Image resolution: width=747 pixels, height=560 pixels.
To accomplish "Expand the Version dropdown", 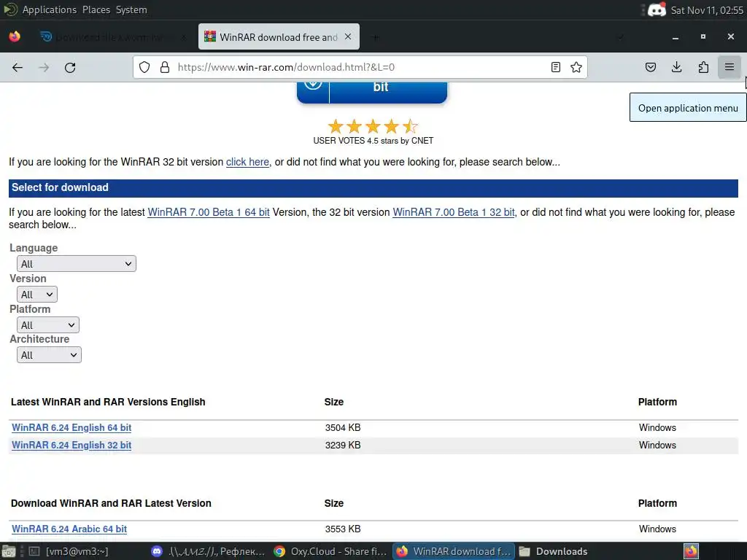I will (36, 295).
